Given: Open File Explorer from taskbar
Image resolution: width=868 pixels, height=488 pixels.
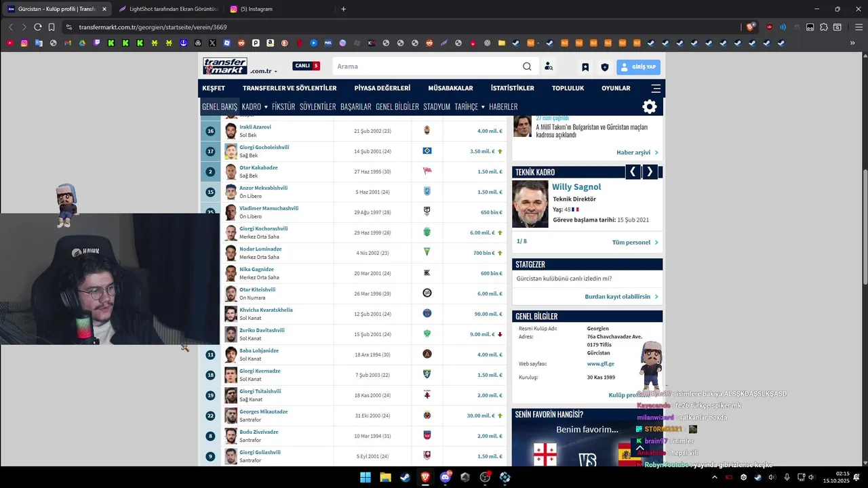Looking at the screenshot, I should pos(385,477).
